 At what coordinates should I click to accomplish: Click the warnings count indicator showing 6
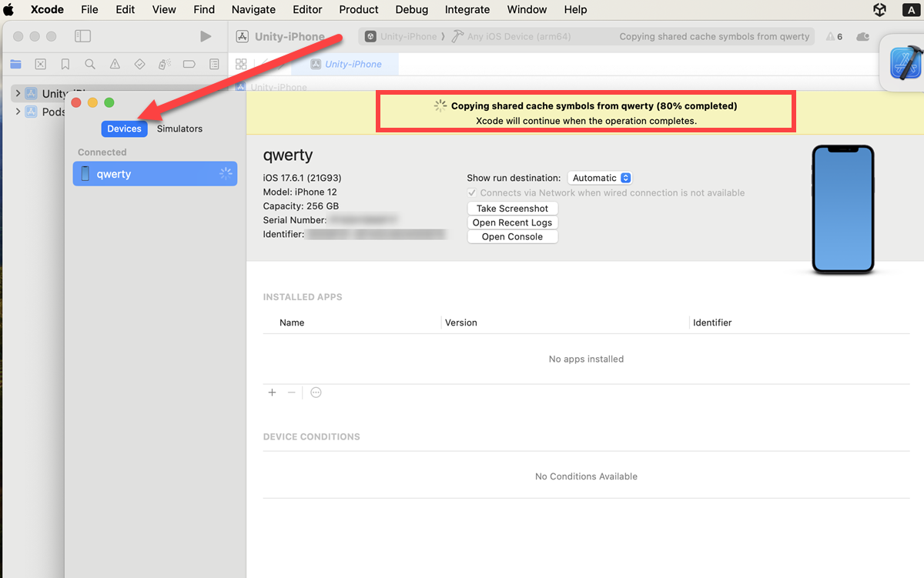(834, 36)
